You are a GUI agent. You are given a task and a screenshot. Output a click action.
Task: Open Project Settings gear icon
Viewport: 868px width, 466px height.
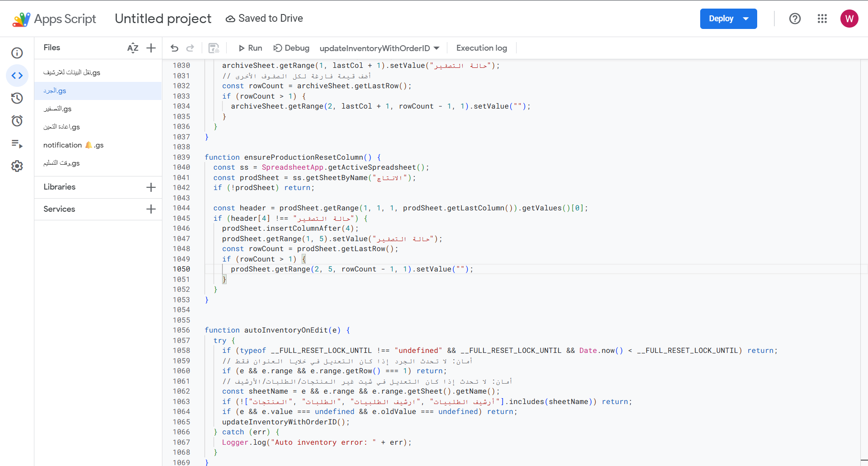coord(17,166)
